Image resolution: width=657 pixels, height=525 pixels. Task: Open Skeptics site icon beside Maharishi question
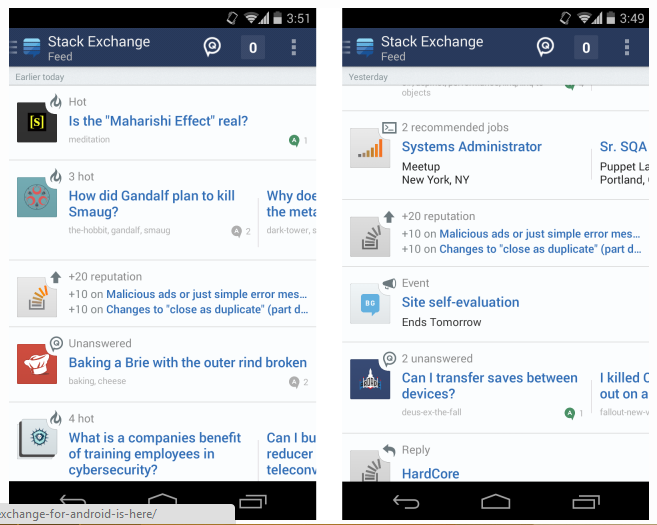click(37, 122)
